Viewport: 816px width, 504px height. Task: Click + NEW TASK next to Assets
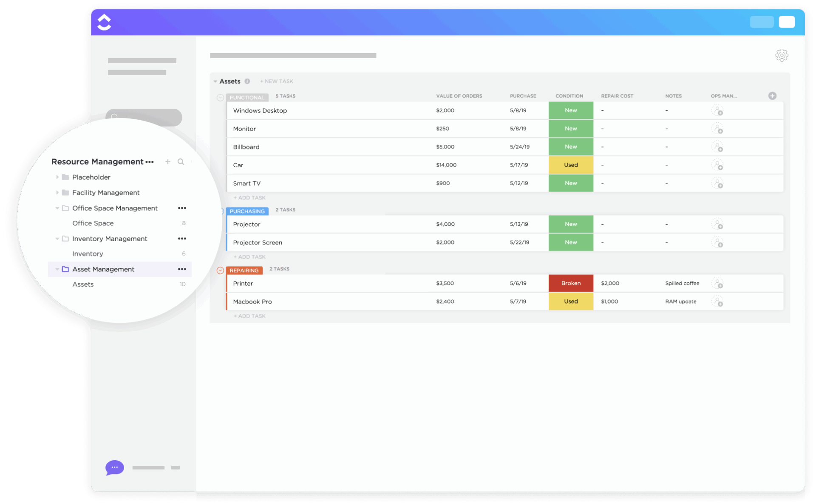point(277,81)
